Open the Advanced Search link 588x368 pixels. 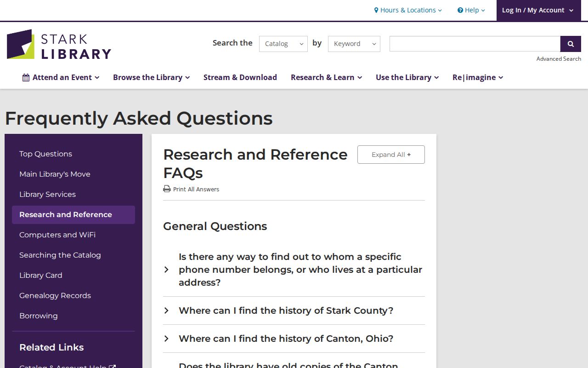[x=559, y=59]
